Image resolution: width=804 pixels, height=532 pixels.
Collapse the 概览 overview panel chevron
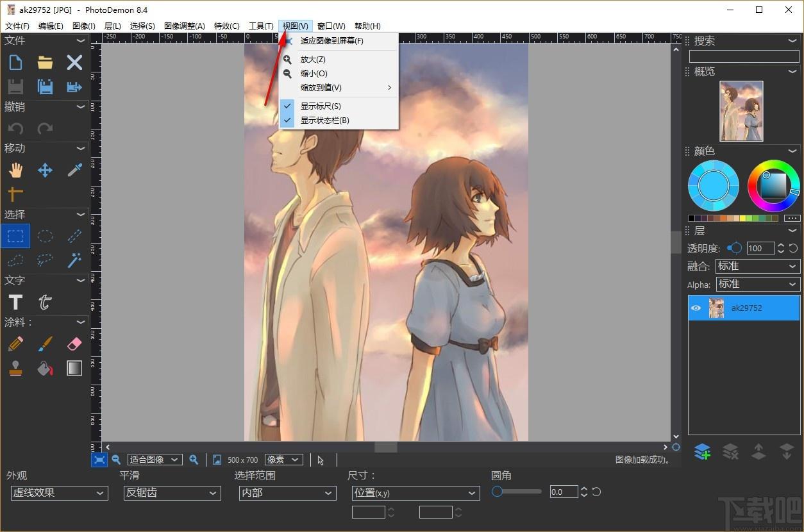pyautogui.click(x=793, y=71)
